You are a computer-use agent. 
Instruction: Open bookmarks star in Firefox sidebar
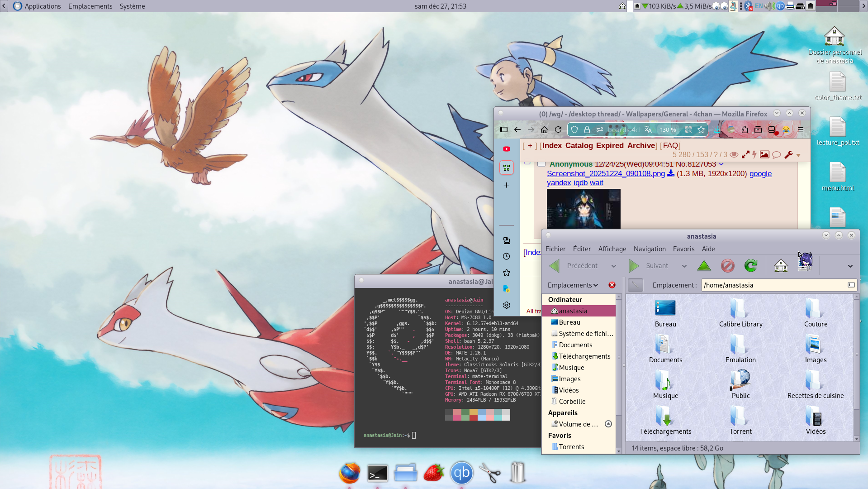(x=507, y=273)
